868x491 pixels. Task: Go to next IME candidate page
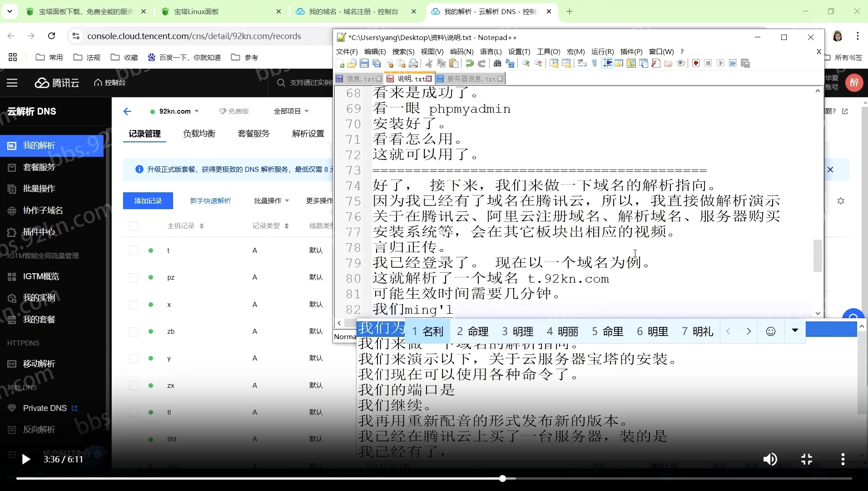(749, 331)
